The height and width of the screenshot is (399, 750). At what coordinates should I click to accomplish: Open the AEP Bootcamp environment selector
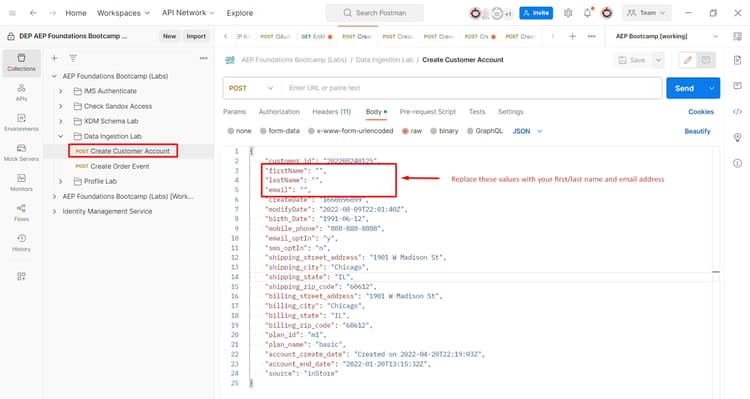point(666,36)
